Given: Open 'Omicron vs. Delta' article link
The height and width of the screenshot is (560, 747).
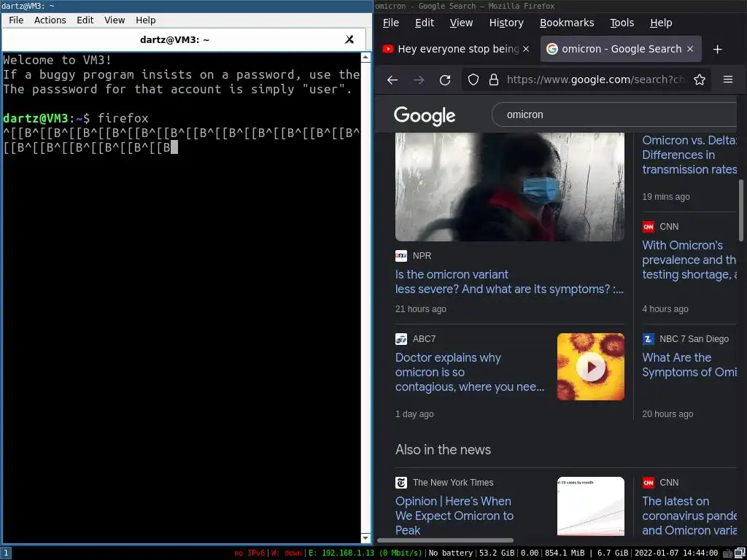Looking at the screenshot, I should pyautogui.click(x=689, y=155).
